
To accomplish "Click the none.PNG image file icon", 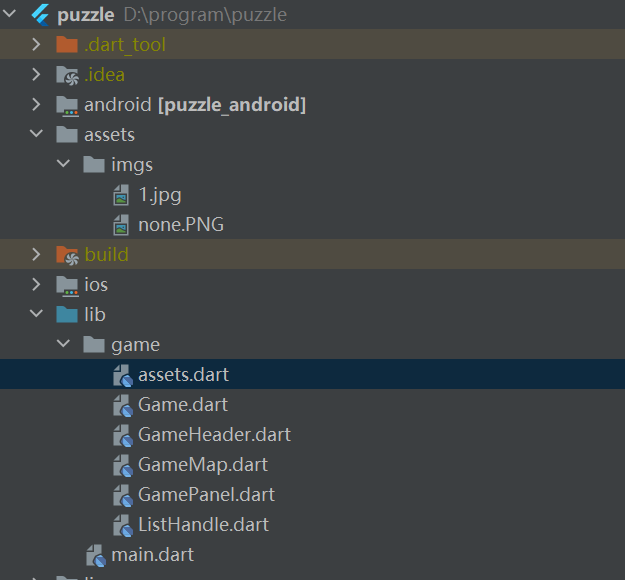I will [121, 225].
